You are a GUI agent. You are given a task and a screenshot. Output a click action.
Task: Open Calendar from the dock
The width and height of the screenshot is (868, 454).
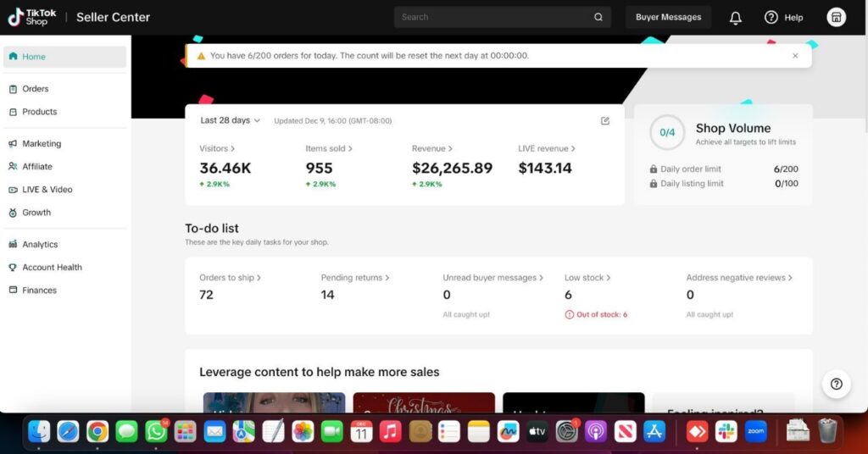click(x=361, y=431)
